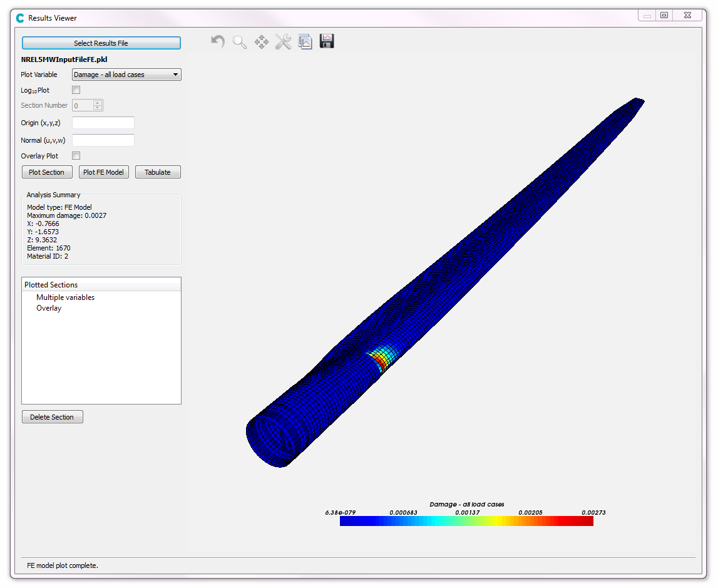Save the plot with floppy disk icon
The width and height of the screenshot is (718, 588).
tap(327, 41)
